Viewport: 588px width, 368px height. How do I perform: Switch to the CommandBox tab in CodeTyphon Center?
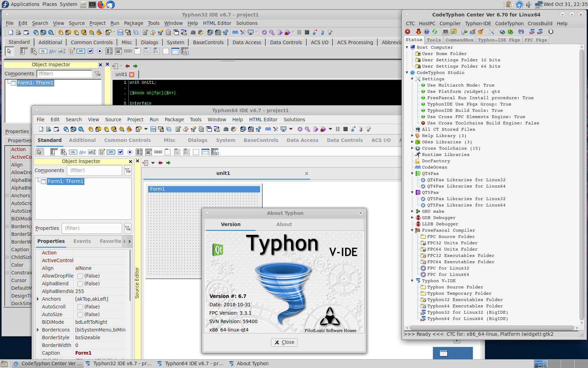tap(459, 40)
